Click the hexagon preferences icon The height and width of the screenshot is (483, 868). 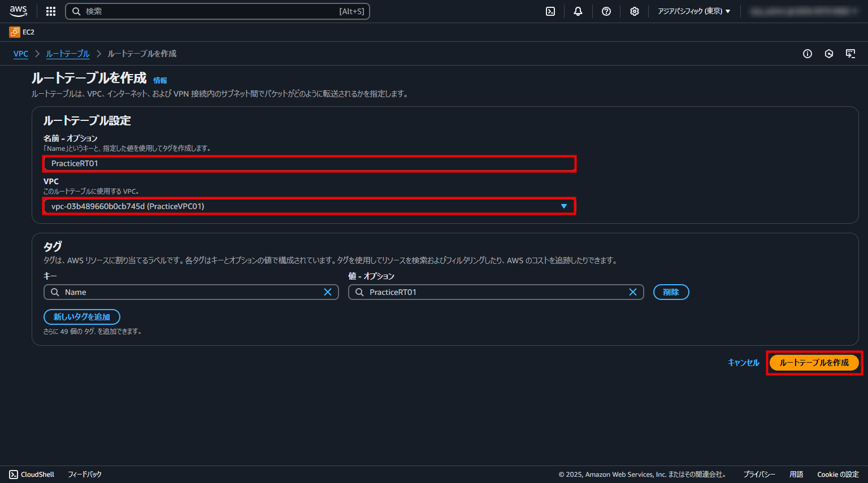(829, 54)
